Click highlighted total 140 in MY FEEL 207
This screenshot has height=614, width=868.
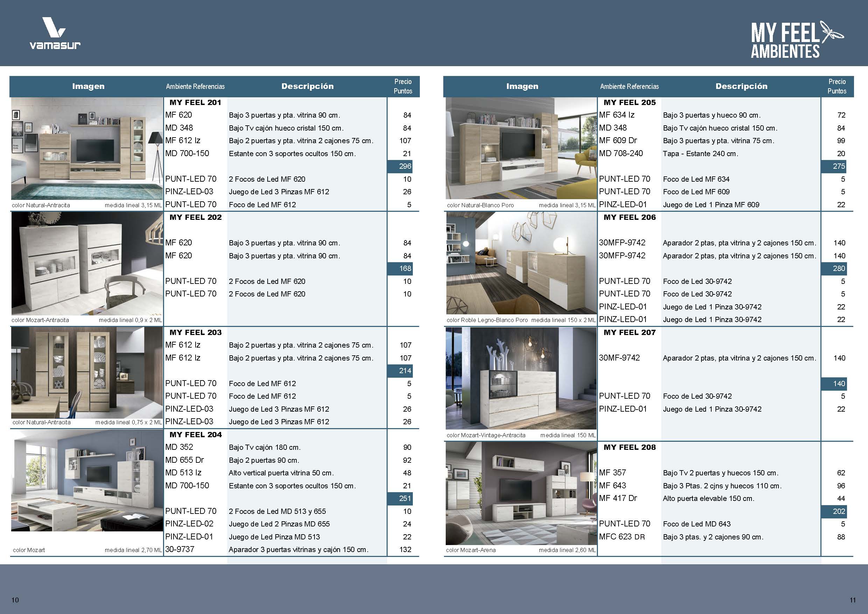pyautogui.click(x=834, y=384)
